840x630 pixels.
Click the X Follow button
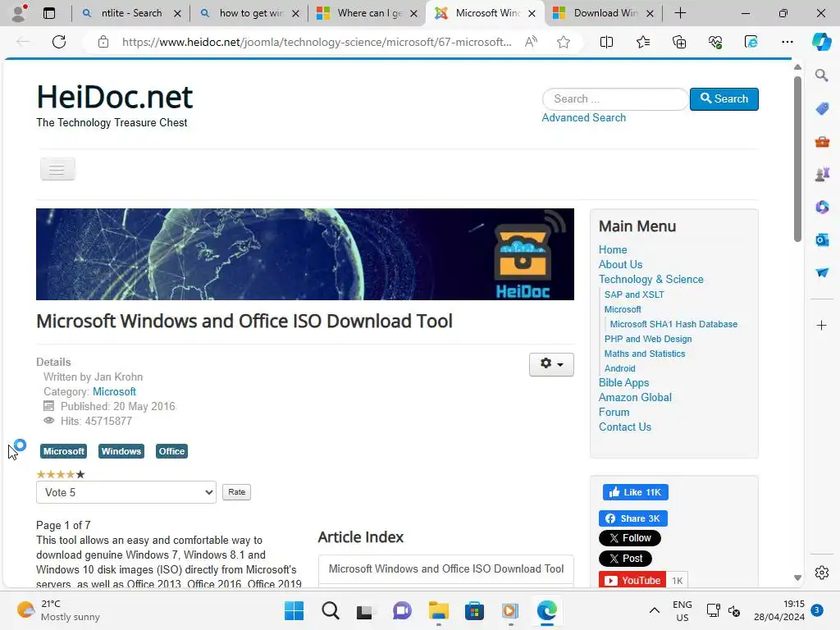coord(630,538)
